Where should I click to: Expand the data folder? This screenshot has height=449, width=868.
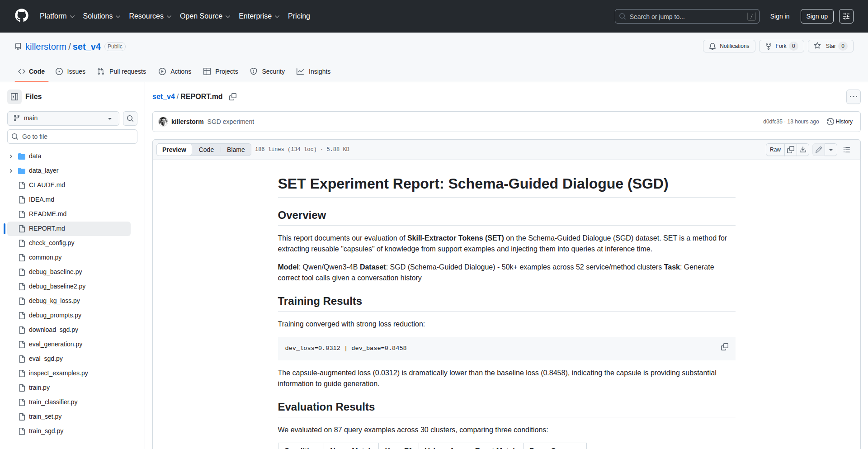point(11,156)
